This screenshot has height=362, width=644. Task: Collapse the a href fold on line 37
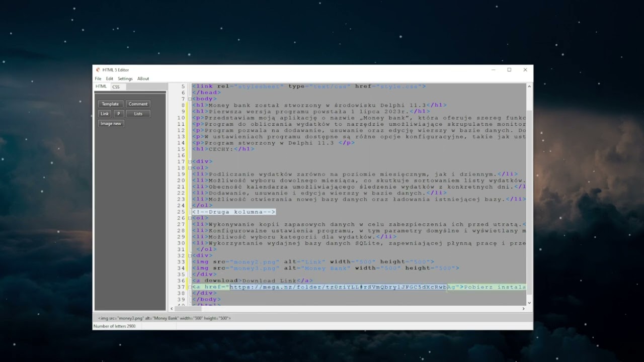190,287
